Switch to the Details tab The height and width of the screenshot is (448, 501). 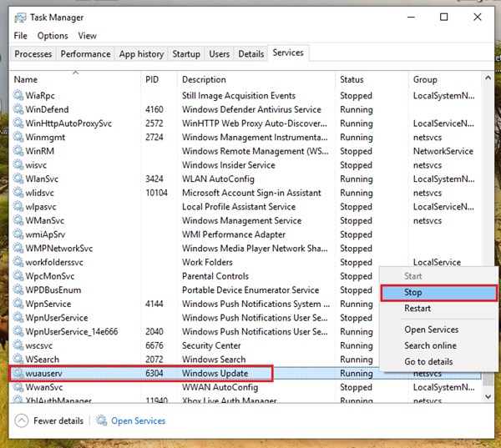251,53
